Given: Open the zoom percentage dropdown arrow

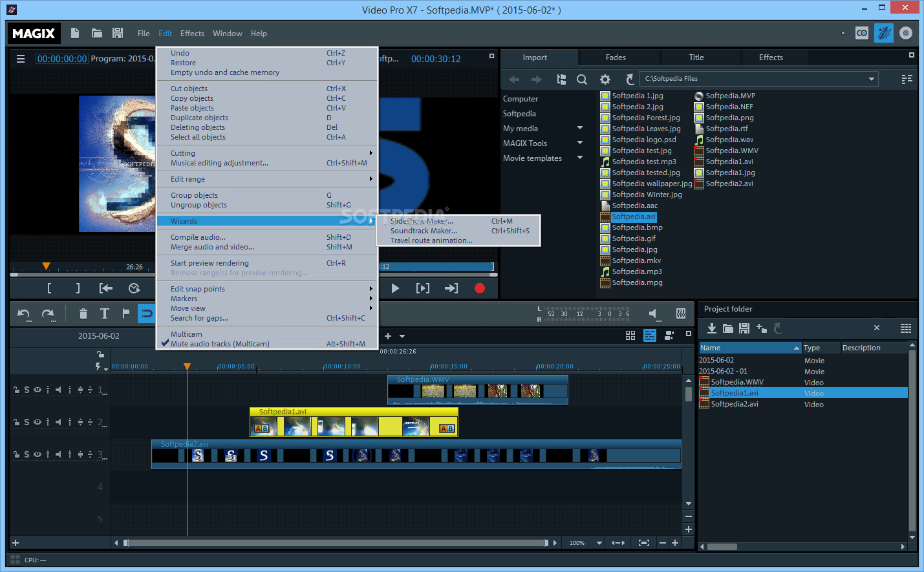Looking at the screenshot, I should [599, 543].
